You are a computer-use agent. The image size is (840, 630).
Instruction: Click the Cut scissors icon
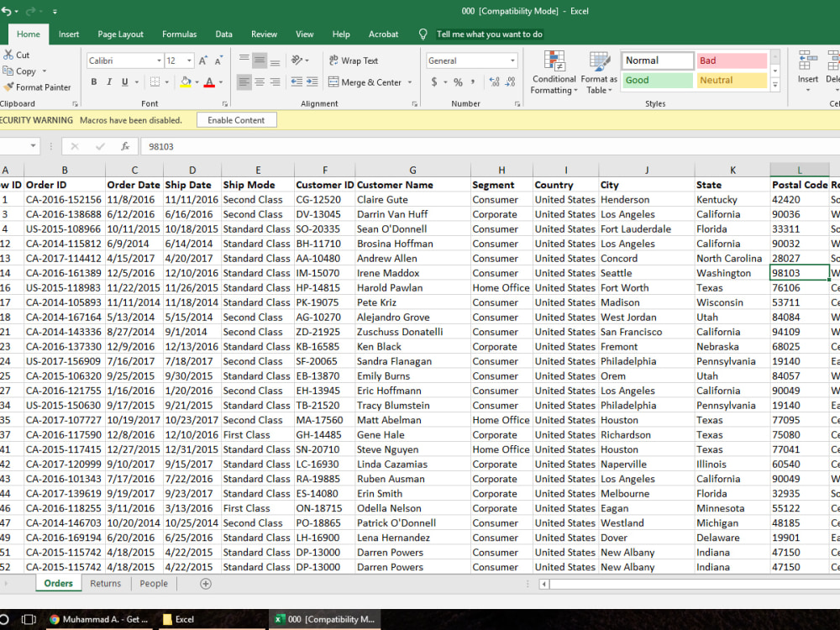click(x=8, y=55)
